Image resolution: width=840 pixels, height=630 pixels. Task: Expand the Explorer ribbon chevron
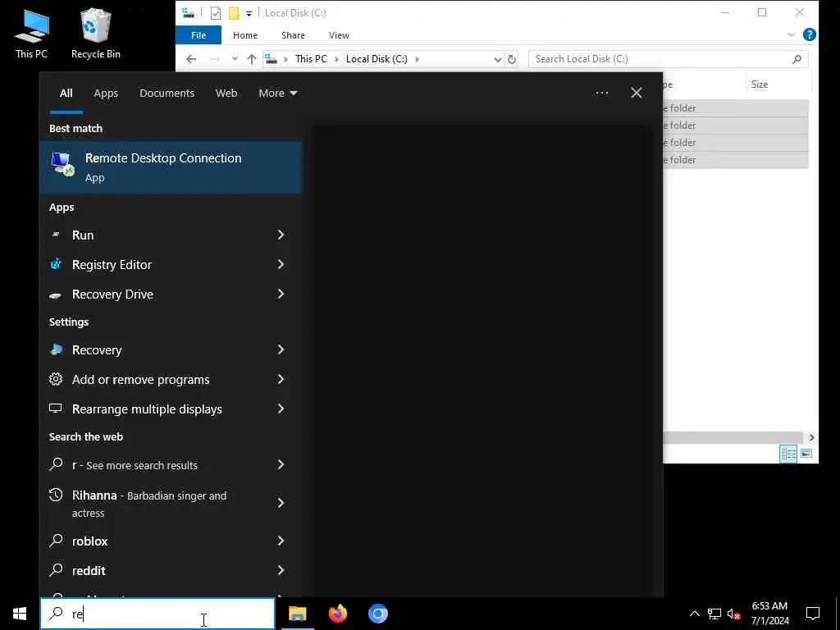coord(792,34)
